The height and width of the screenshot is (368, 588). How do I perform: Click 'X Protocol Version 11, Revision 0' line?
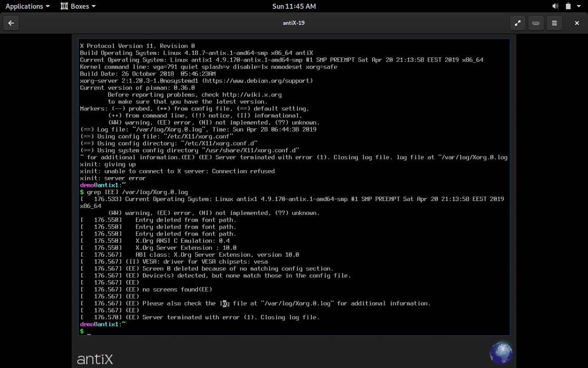click(x=137, y=46)
